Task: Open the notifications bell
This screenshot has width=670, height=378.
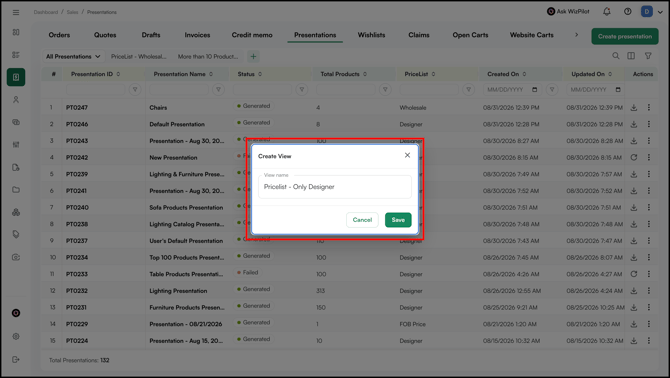Action: pos(606,12)
